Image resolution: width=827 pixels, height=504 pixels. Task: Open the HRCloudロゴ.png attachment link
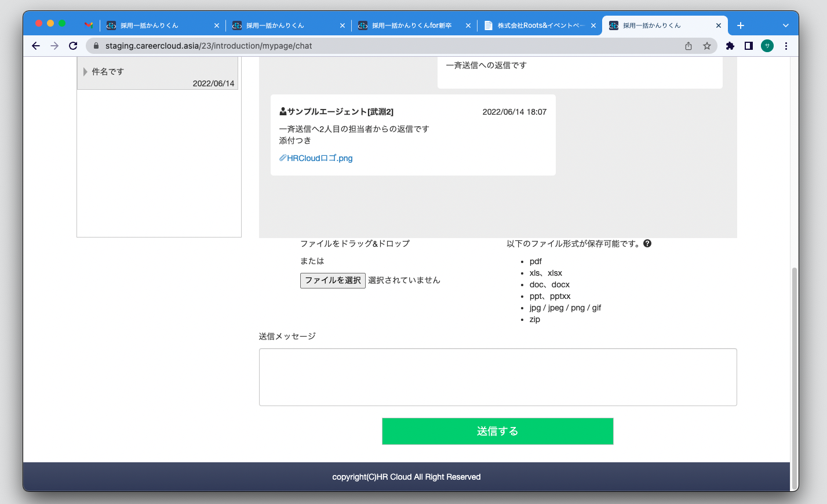(319, 158)
